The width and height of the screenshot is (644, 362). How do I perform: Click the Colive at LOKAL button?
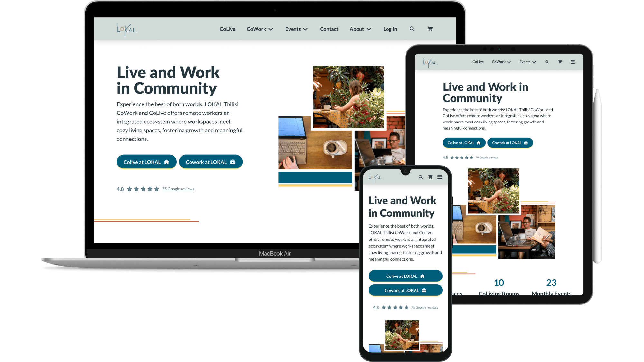point(146,162)
